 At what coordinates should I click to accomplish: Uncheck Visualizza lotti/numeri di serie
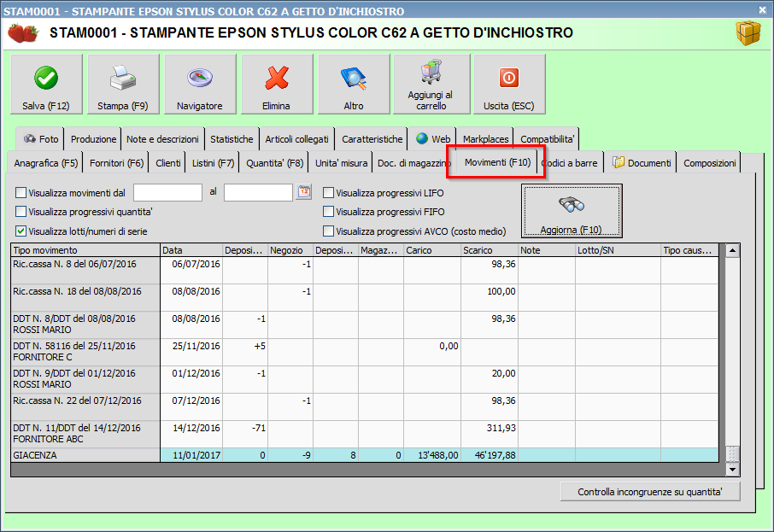pyautogui.click(x=21, y=231)
